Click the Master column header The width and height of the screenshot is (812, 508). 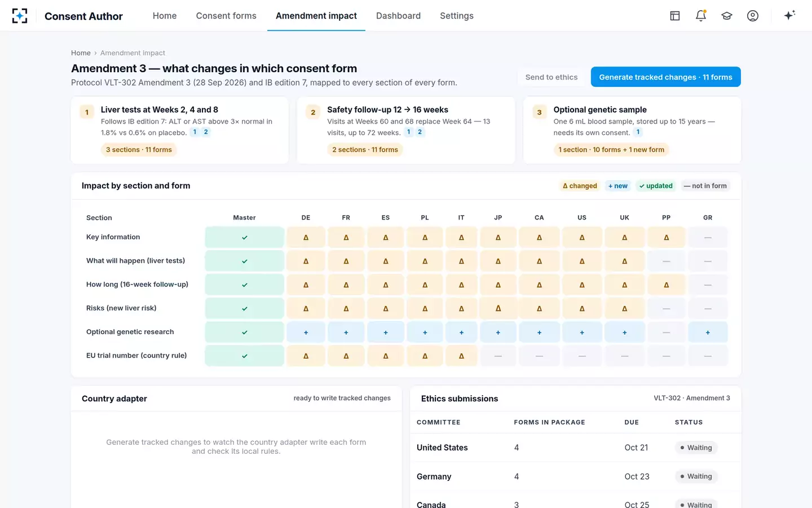click(244, 218)
